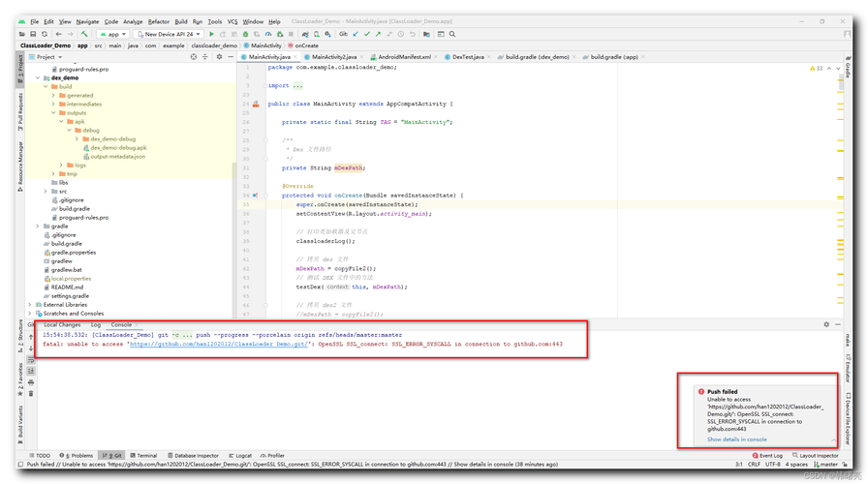
Task: Switch to the Local Changes tab
Action: pyautogui.click(x=62, y=325)
